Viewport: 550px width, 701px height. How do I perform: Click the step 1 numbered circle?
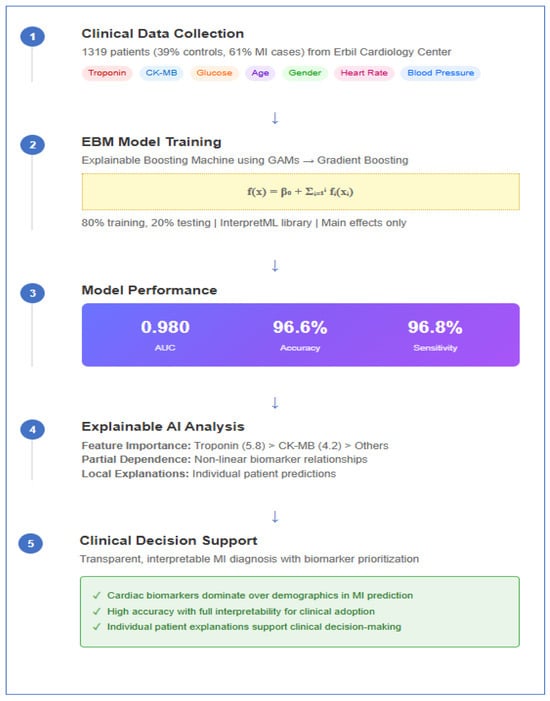(x=32, y=37)
